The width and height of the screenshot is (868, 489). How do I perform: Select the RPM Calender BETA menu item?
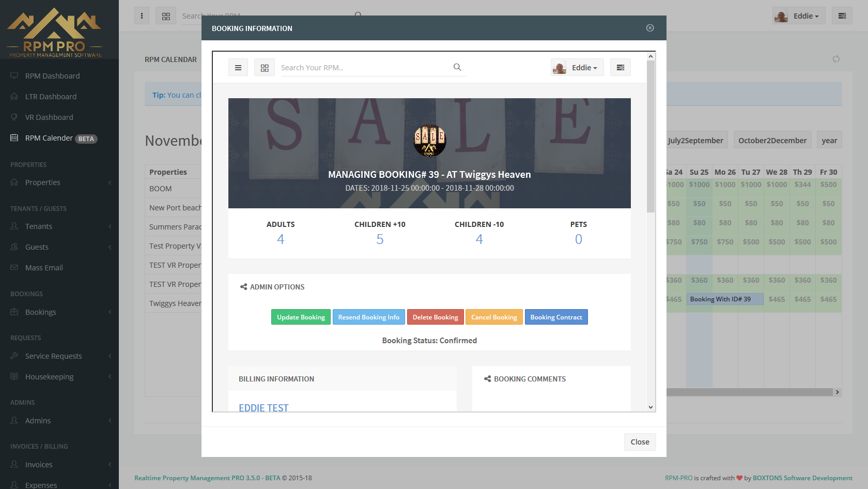point(59,138)
